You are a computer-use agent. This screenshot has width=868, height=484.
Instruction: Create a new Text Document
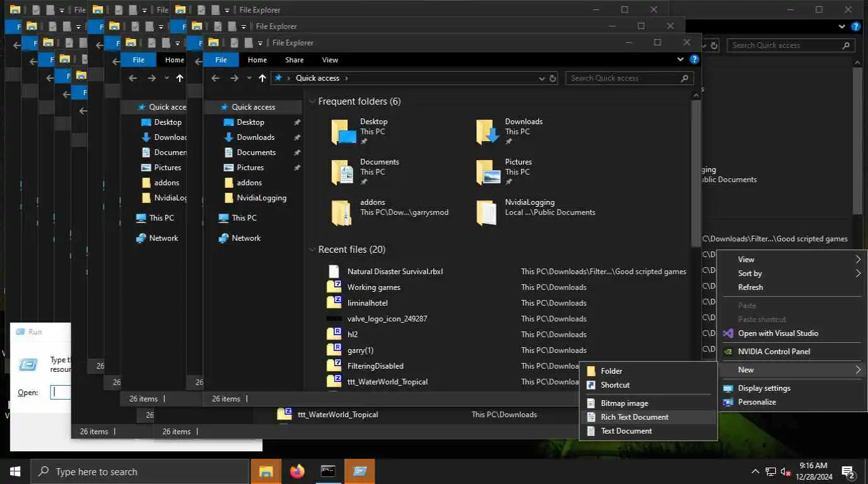point(648,431)
